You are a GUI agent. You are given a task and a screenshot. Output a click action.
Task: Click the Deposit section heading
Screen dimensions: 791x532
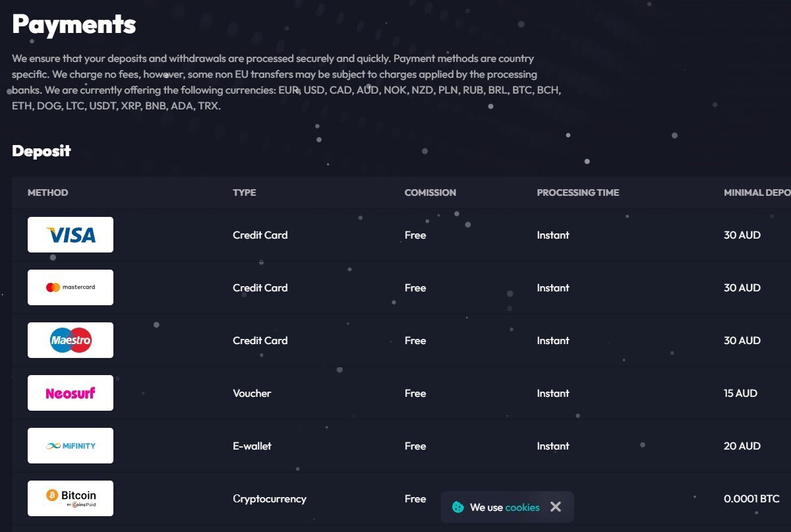(x=42, y=151)
